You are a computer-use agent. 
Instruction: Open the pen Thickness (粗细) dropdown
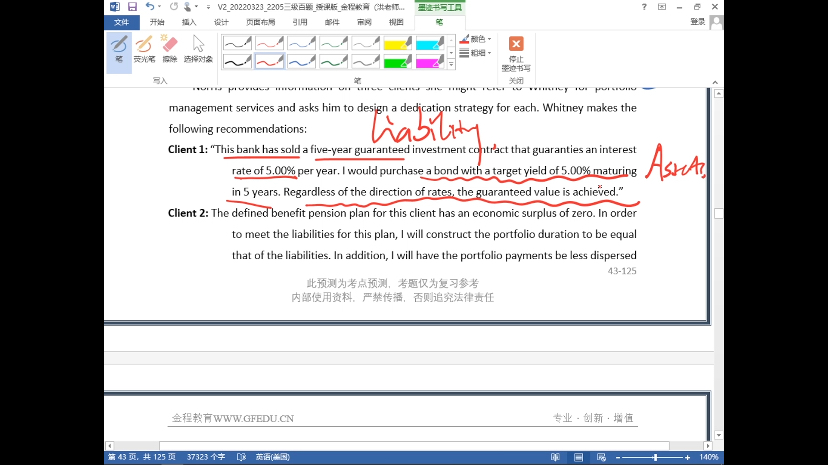pos(475,53)
